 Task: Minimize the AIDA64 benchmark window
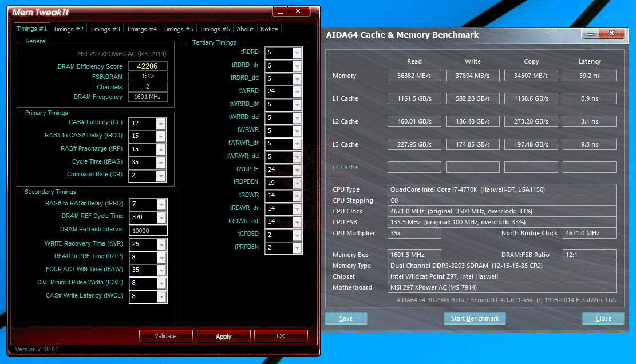(590, 34)
